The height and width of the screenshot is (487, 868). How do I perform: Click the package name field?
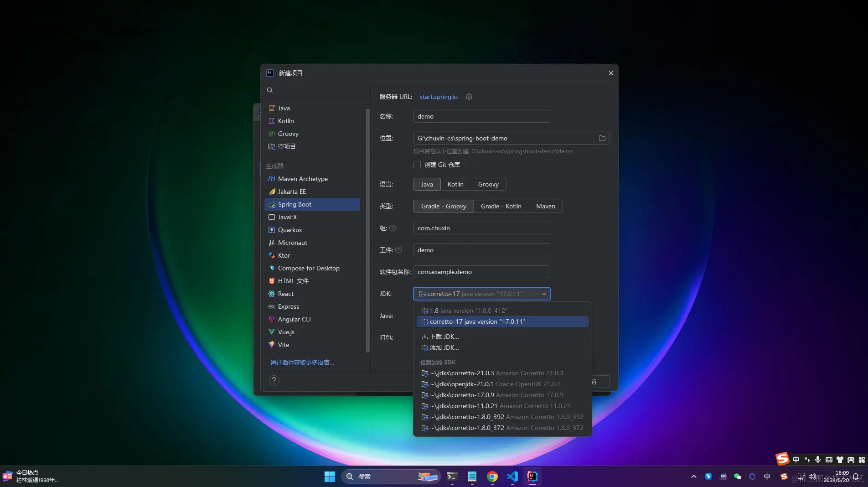coord(481,272)
